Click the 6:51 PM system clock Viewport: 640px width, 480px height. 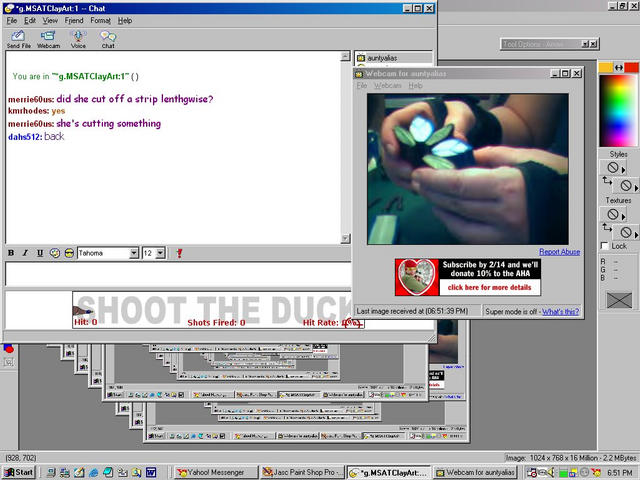620,472
